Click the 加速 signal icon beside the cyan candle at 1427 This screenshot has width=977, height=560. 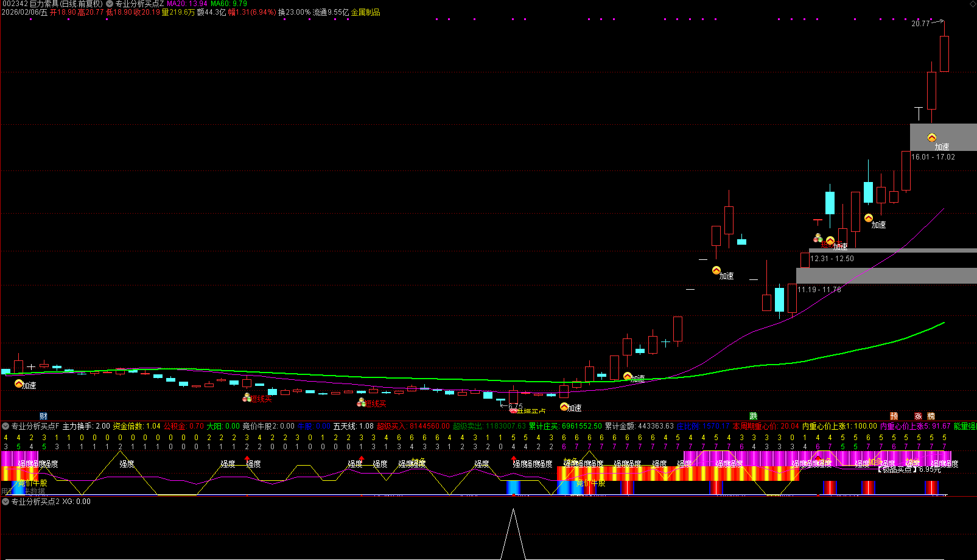(869, 218)
